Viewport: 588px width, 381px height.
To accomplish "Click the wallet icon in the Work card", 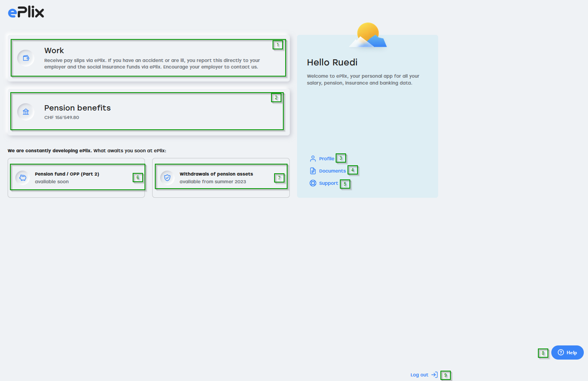I will [26, 58].
